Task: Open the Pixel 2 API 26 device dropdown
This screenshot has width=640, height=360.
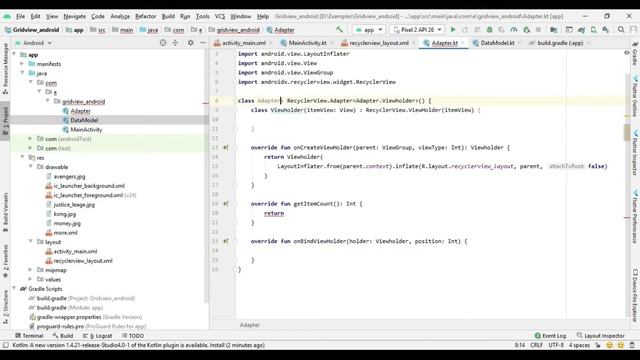Action: [x=417, y=30]
